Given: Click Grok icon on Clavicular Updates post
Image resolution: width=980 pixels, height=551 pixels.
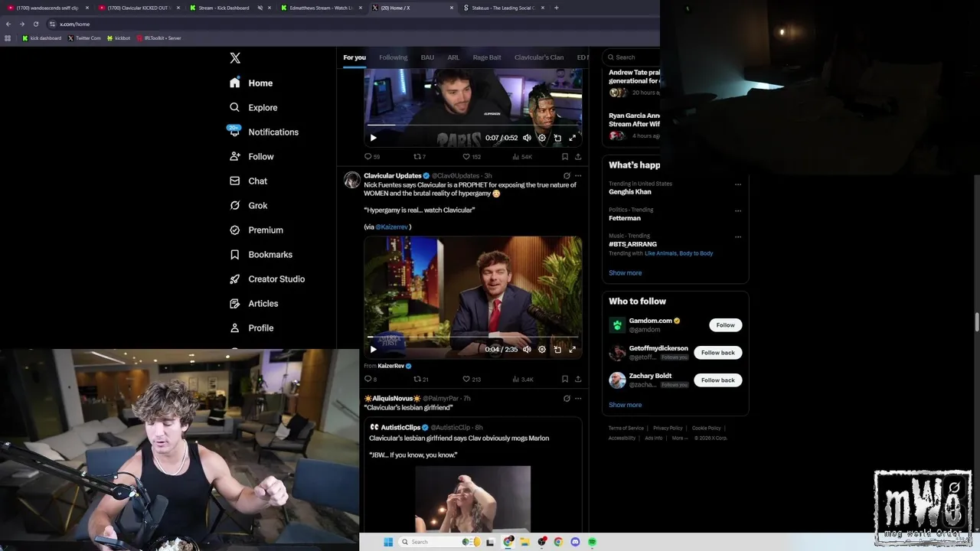Looking at the screenshot, I should [x=567, y=176].
